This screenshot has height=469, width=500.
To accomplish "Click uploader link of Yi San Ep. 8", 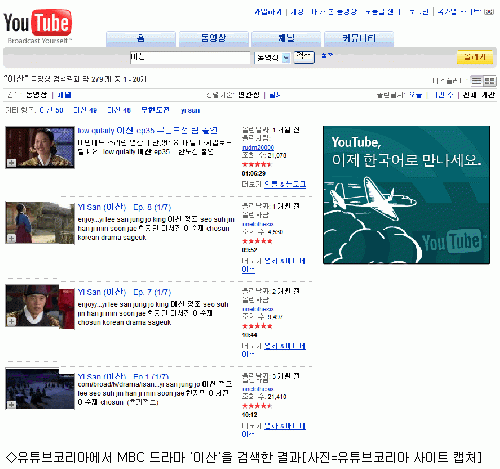I will (258, 224).
